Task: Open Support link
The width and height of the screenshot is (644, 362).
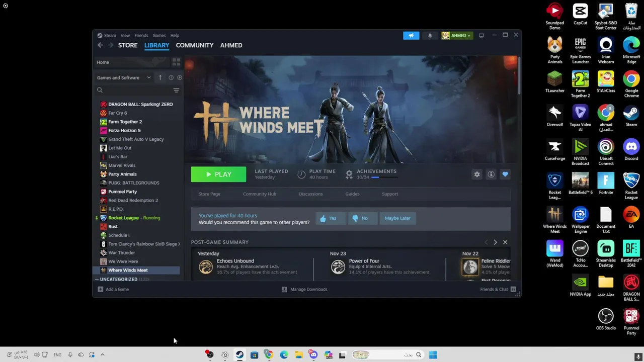Action: tap(390, 194)
